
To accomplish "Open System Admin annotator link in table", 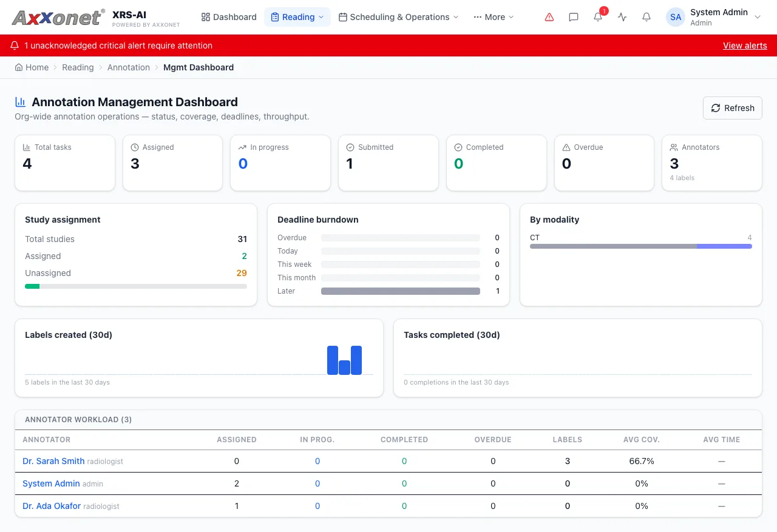I will [x=51, y=483].
